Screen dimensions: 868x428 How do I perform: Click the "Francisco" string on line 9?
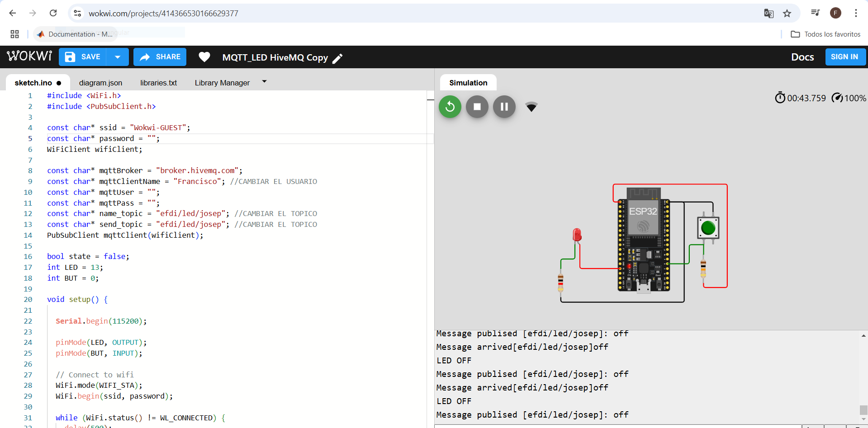click(x=197, y=181)
